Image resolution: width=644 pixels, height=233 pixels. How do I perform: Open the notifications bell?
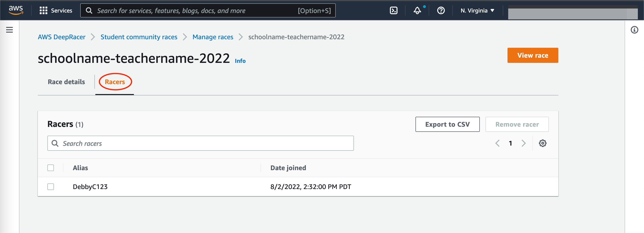pos(417,10)
